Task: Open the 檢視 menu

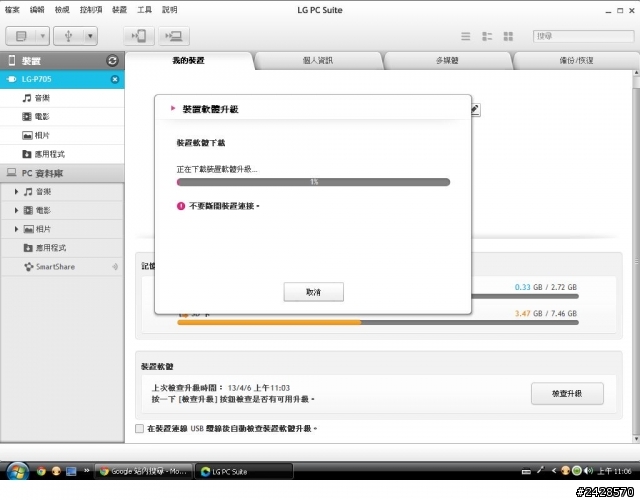Action: coord(62,10)
